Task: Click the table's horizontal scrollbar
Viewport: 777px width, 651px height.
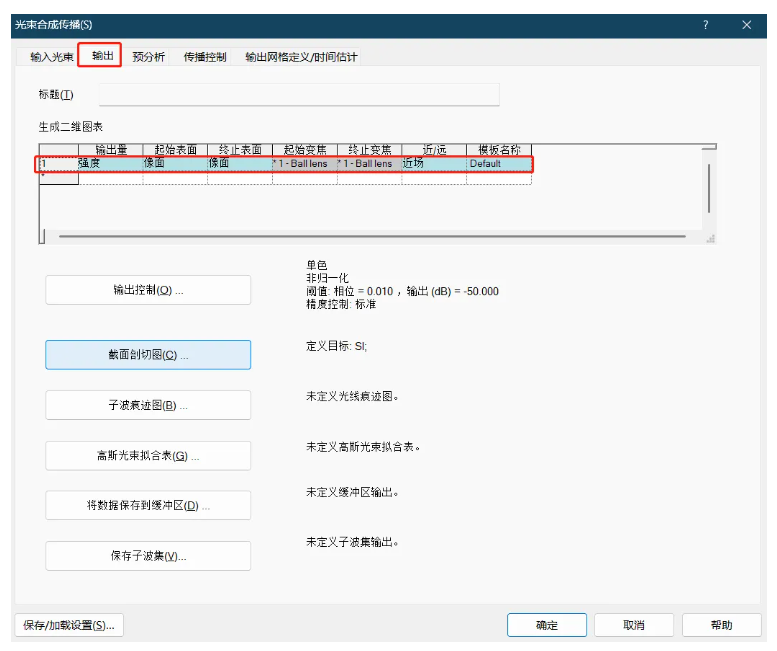Action: point(370,237)
